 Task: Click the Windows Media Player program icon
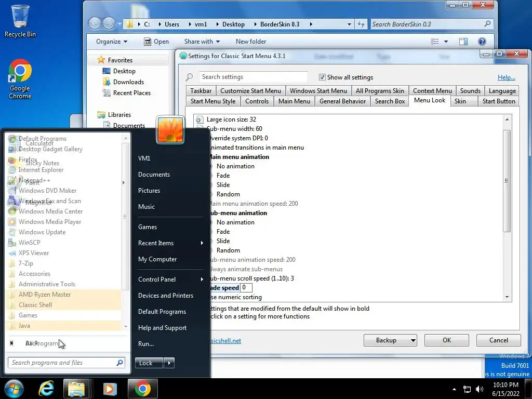[12, 222]
